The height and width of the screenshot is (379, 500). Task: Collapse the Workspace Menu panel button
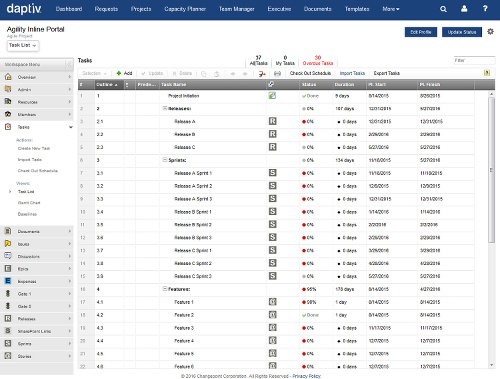[x=70, y=64]
